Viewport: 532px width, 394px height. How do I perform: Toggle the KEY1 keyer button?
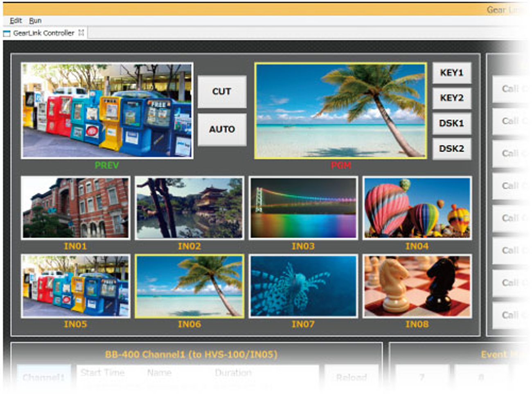451,73
